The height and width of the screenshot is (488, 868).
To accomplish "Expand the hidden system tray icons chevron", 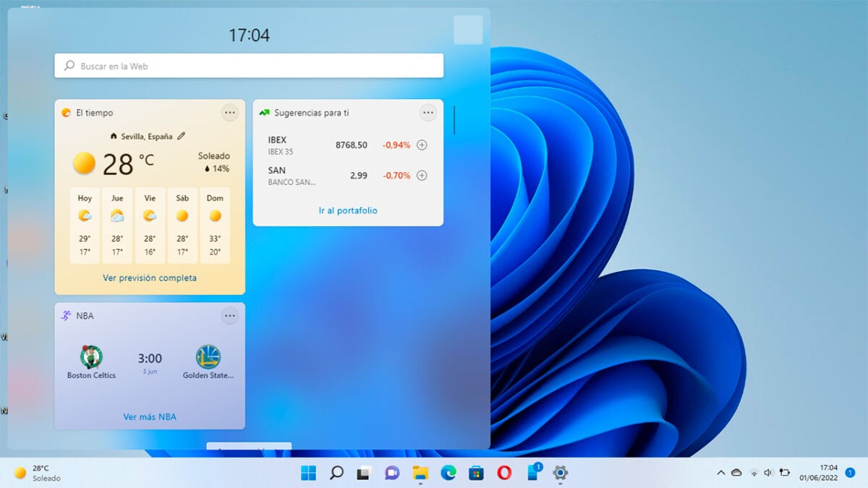I will coord(720,473).
